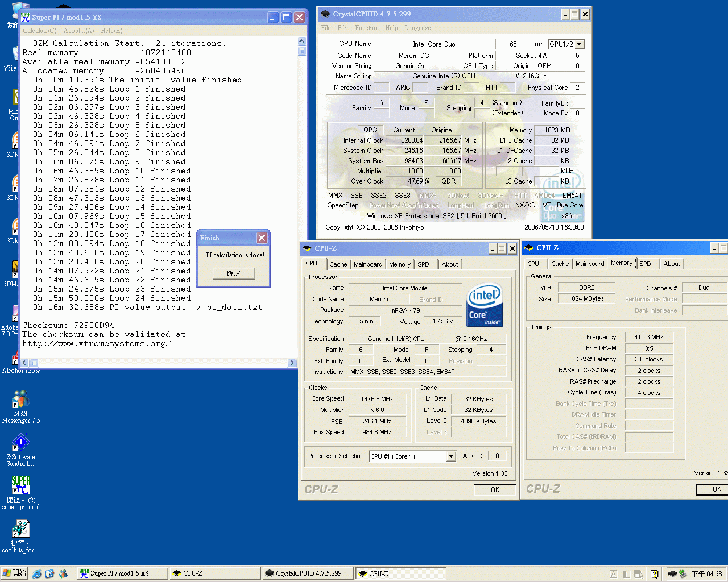Click help question mark tray icon
The width and height of the screenshot is (728, 582).
pyautogui.click(x=655, y=574)
